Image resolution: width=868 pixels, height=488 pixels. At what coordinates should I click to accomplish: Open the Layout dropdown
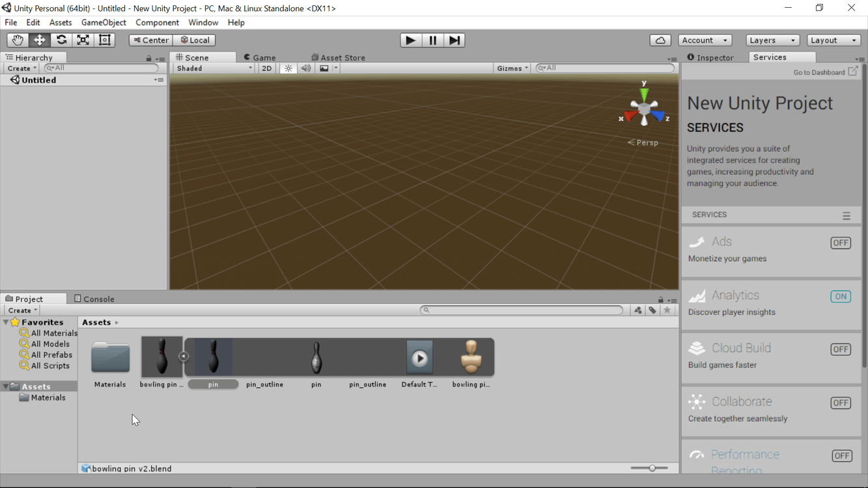point(834,40)
